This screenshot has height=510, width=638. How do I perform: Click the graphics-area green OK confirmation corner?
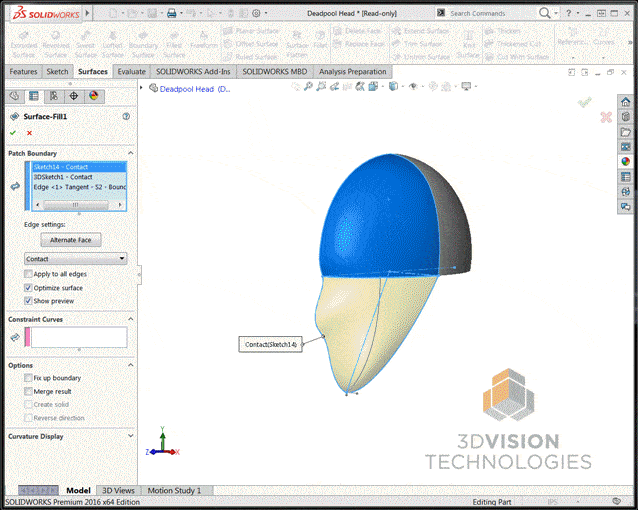tap(585, 102)
